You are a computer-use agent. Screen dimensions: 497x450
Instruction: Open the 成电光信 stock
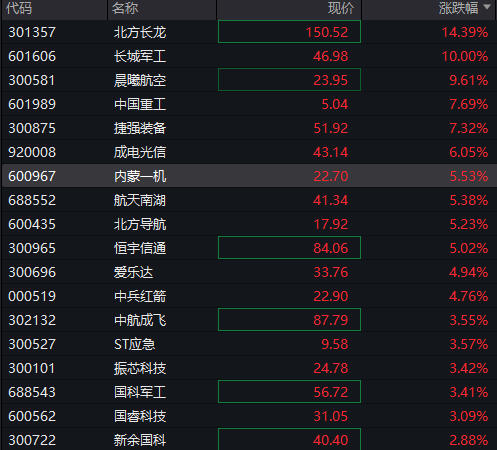point(140,152)
